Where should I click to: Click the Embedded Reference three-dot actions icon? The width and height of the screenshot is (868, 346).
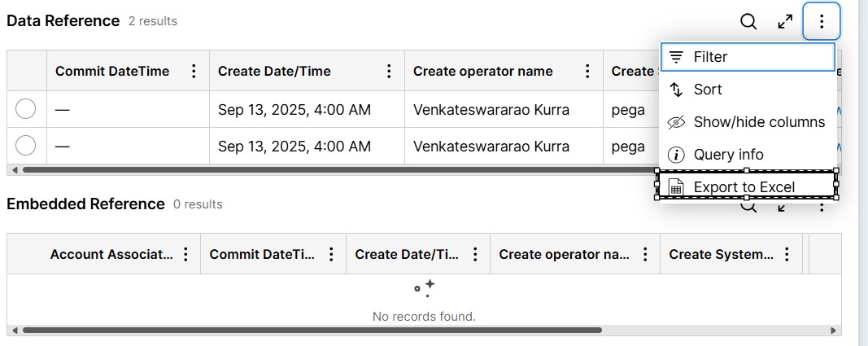tap(822, 208)
